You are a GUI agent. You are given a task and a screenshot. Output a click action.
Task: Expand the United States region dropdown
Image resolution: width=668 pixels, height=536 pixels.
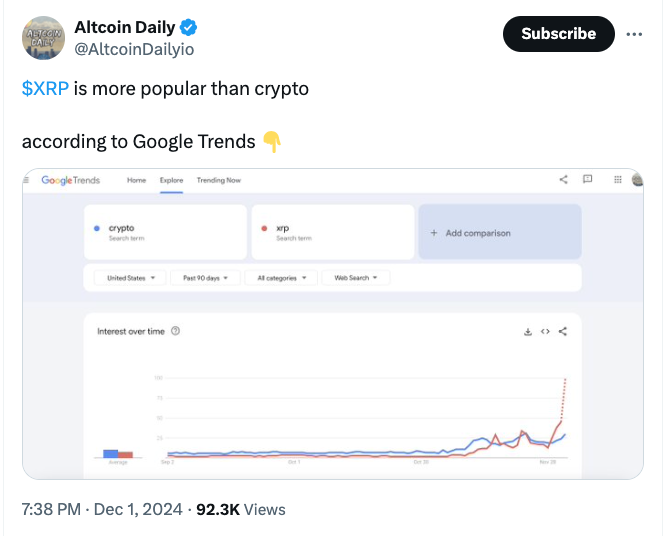[130, 278]
